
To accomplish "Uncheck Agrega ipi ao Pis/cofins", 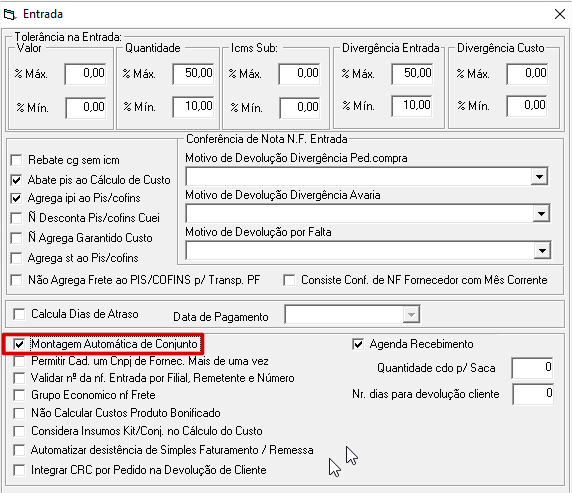I will click(x=16, y=198).
